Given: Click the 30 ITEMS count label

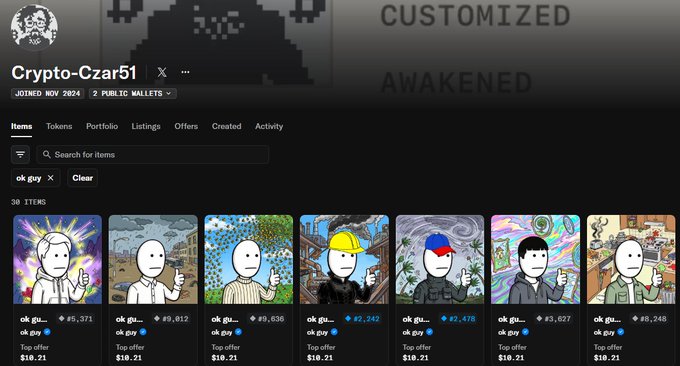Looking at the screenshot, I should [x=29, y=202].
